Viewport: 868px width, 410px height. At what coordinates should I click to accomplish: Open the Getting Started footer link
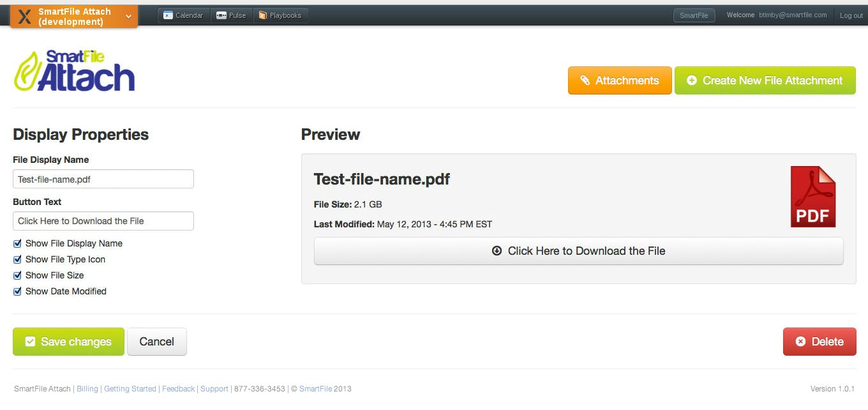point(130,389)
